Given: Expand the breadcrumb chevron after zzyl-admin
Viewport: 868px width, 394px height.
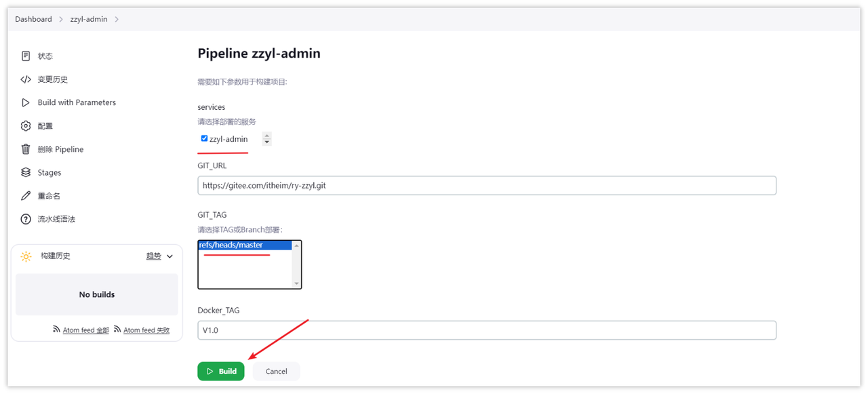Looking at the screenshot, I should pyautogui.click(x=117, y=19).
